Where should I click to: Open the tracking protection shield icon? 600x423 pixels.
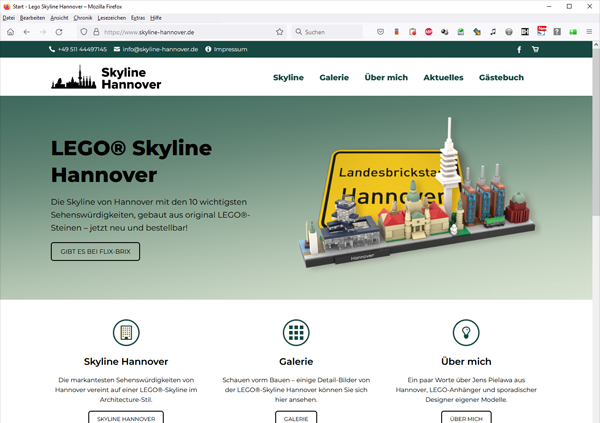(84, 32)
